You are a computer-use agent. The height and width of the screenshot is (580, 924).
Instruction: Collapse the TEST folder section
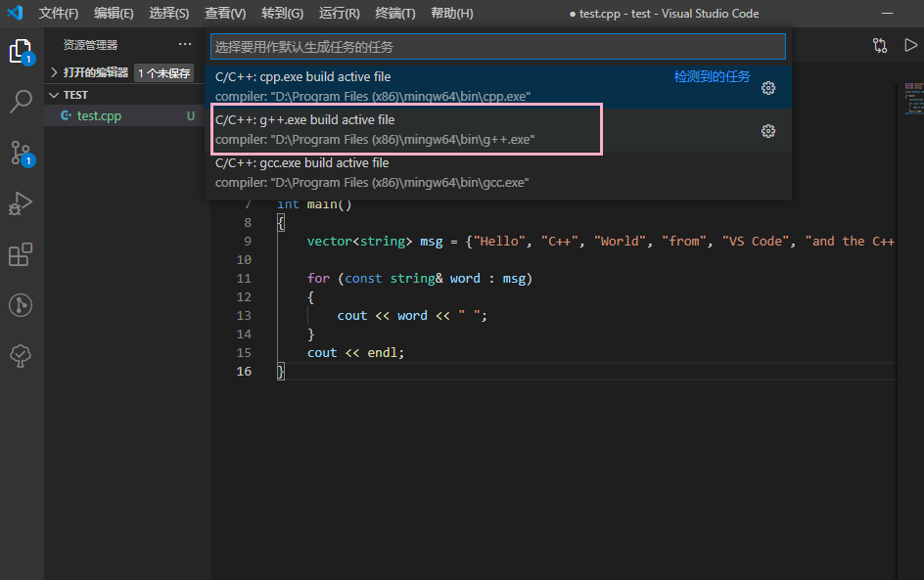(54, 94)
